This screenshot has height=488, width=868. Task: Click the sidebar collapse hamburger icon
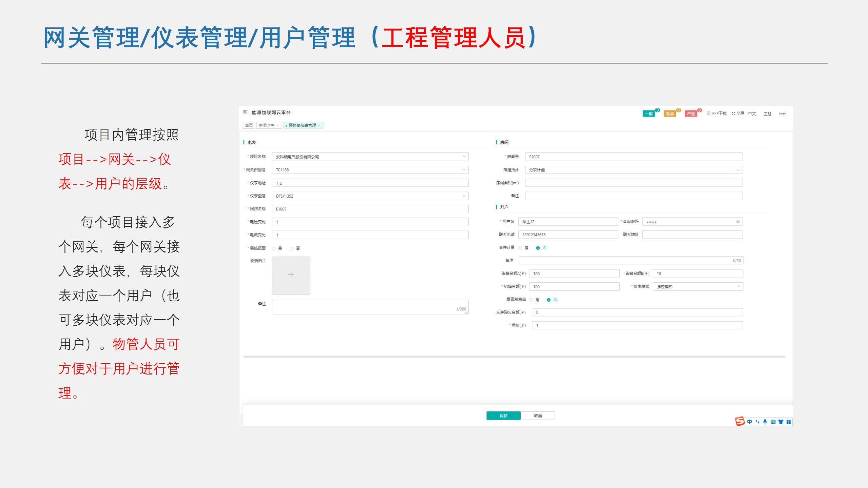coord(245,113)
